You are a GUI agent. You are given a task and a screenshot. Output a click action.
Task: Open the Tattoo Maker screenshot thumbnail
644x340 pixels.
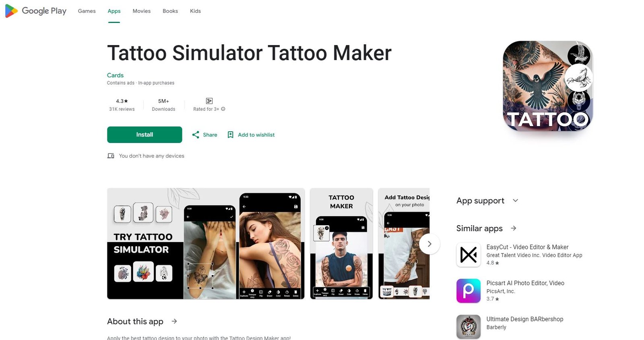tap(341, 244)
